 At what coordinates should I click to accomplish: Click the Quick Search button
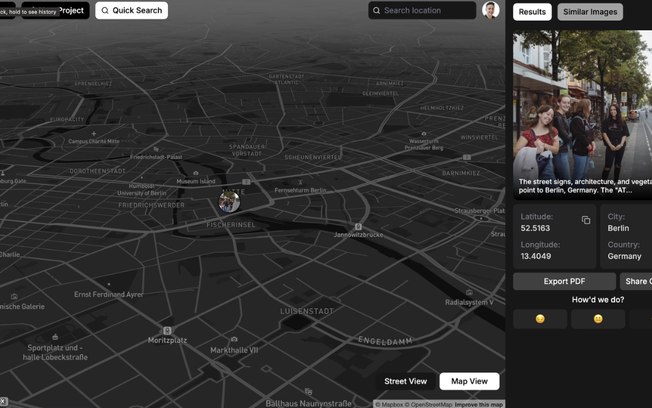click(131, 10)
